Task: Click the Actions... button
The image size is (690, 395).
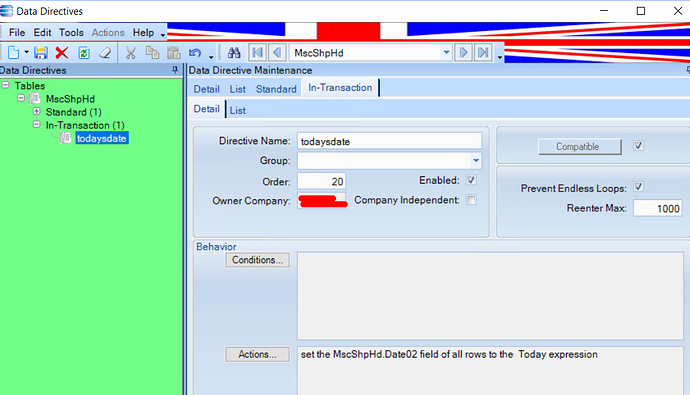Action: [x=257, y=355]
